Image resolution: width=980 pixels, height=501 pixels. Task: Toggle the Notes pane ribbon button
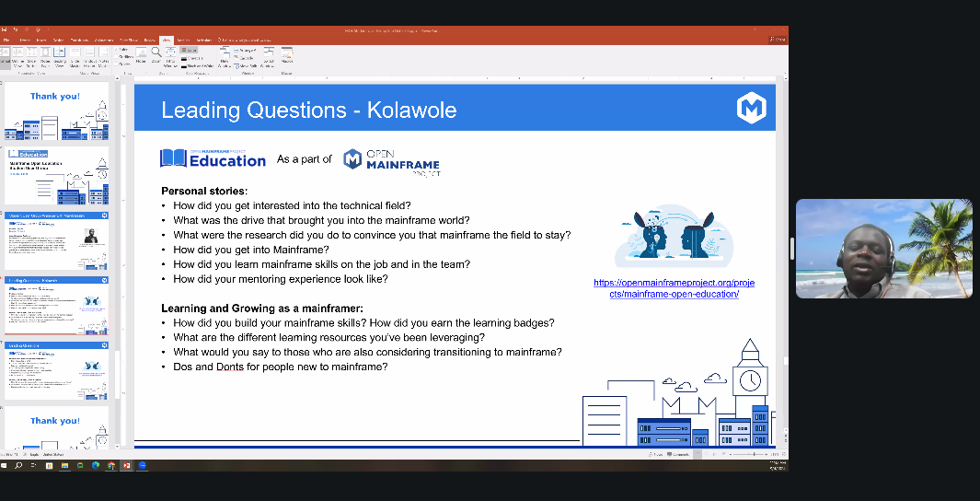(141, 55)
